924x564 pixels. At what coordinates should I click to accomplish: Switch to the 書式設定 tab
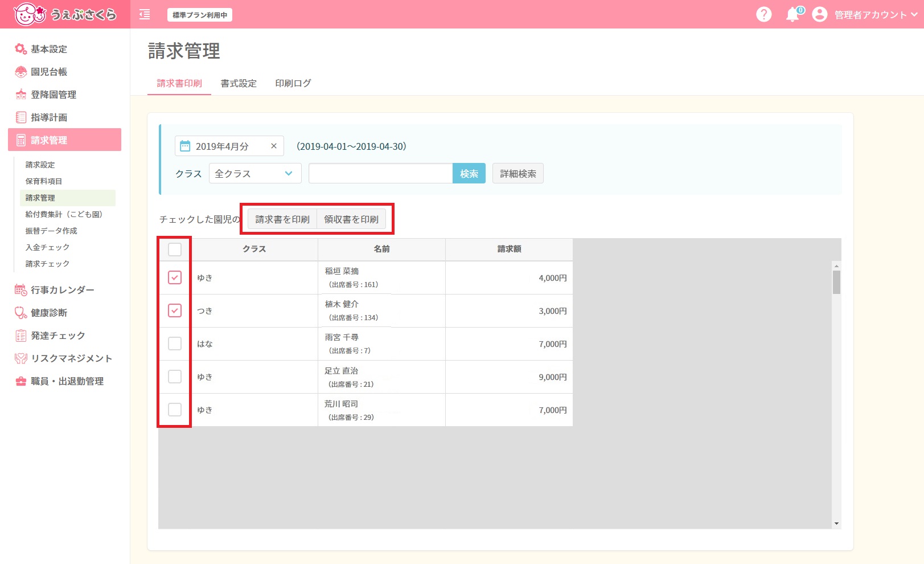[x=239, y=83]
